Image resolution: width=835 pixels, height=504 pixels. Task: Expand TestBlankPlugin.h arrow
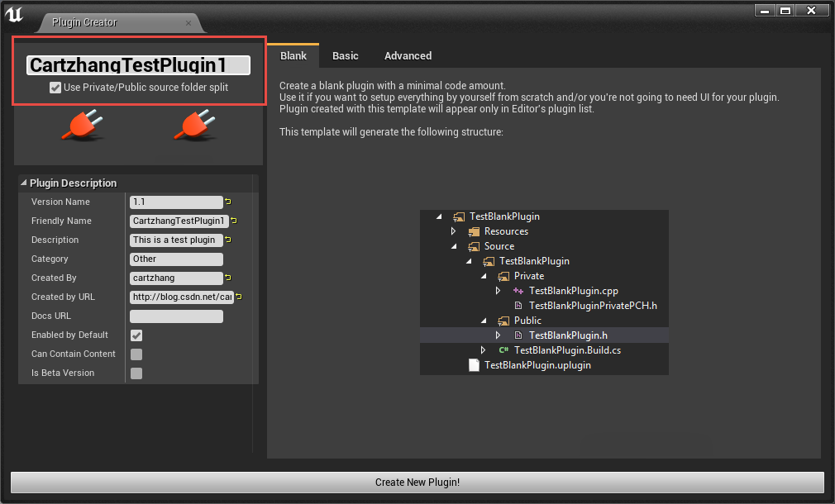coord(498,335)
